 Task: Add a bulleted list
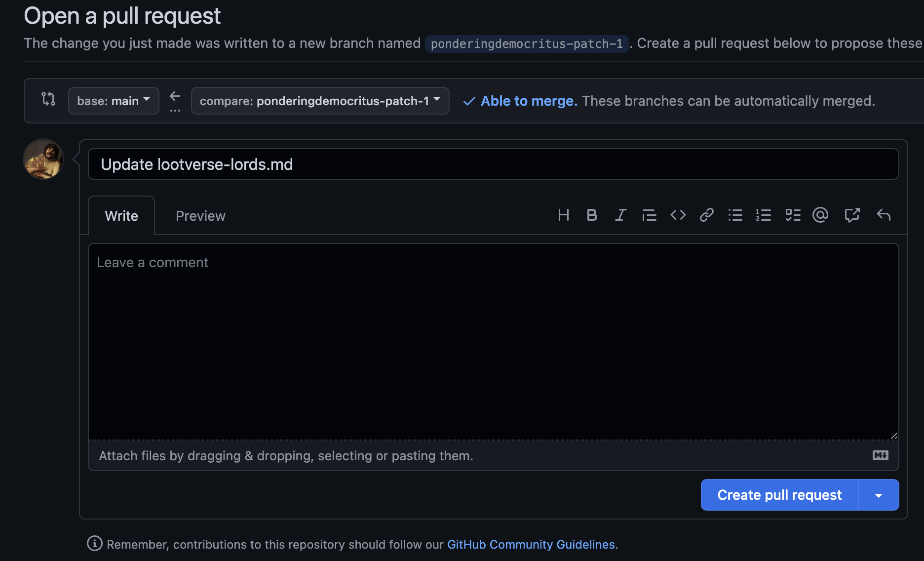click(735, 215)
